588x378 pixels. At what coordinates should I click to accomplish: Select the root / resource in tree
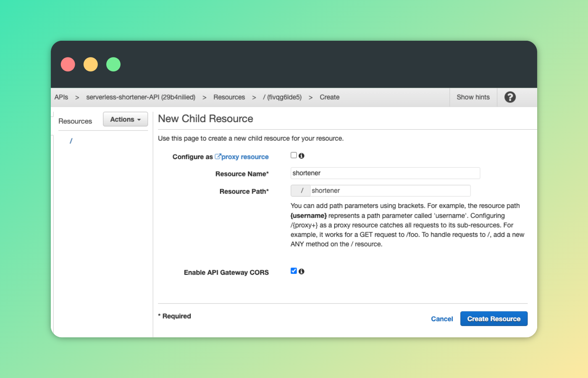pos(71,141)
